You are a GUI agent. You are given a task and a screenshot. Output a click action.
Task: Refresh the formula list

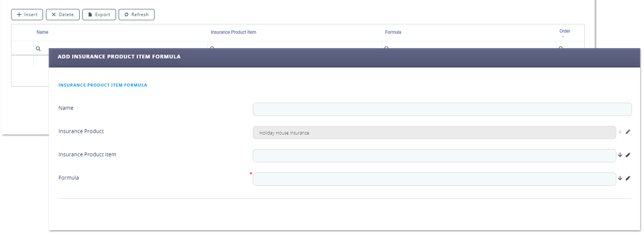[136, 15]
